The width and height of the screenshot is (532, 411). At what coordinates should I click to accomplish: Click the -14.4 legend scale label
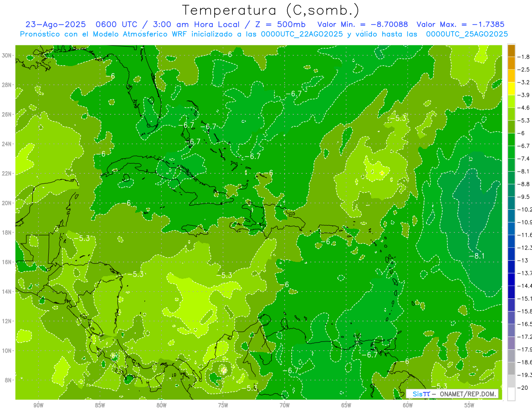pos(525,286)
